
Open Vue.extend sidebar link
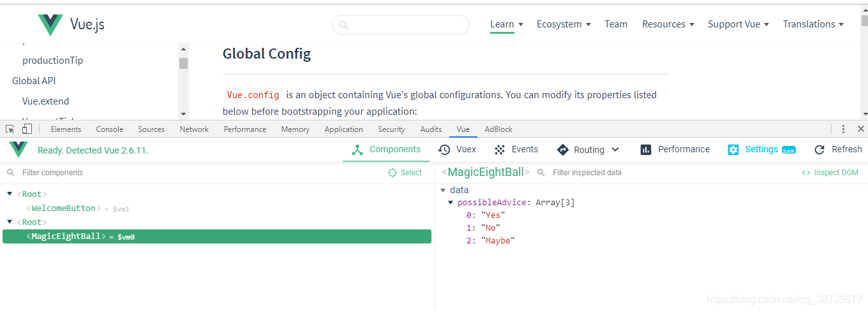45,101
